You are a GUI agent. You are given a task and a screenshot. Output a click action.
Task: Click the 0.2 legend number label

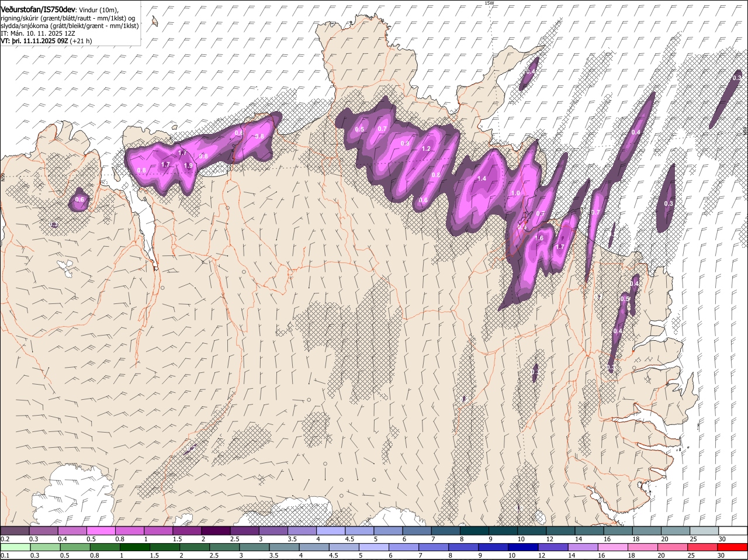[5, 538]
